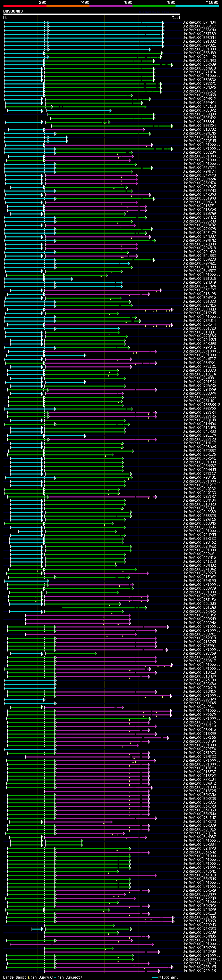Select label UniRef100_A9PA21
Viewport: 222px width, 980px height.
point(199,264)
